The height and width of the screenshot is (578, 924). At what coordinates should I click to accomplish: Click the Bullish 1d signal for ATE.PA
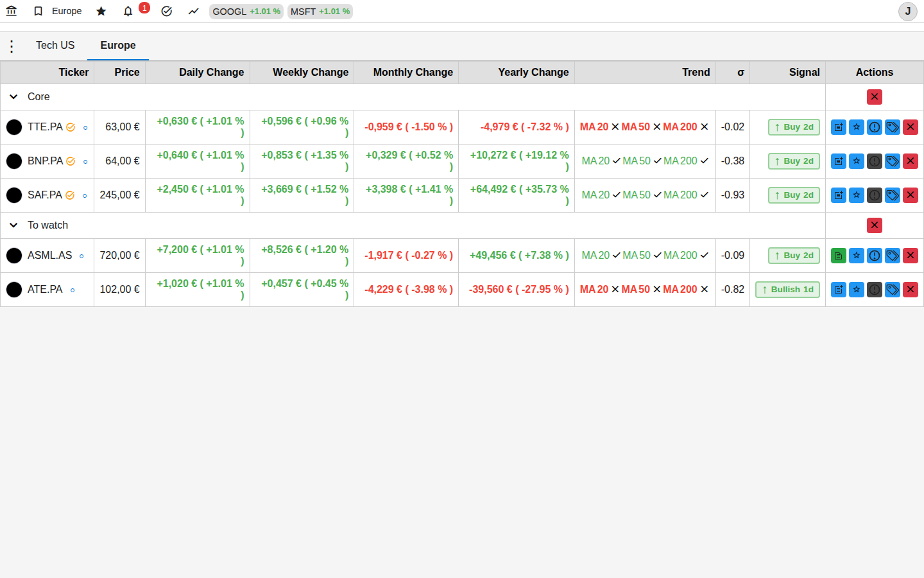click(787, 290)
